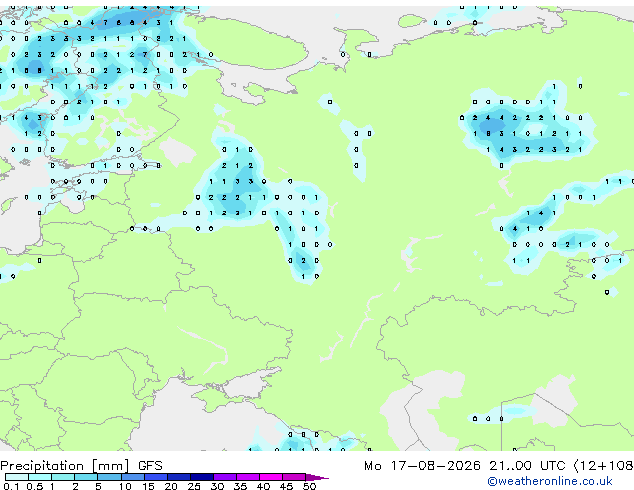Pick the 30–35 mm purple swatch
Screen dimensions: 634x490
click(224, 477)
